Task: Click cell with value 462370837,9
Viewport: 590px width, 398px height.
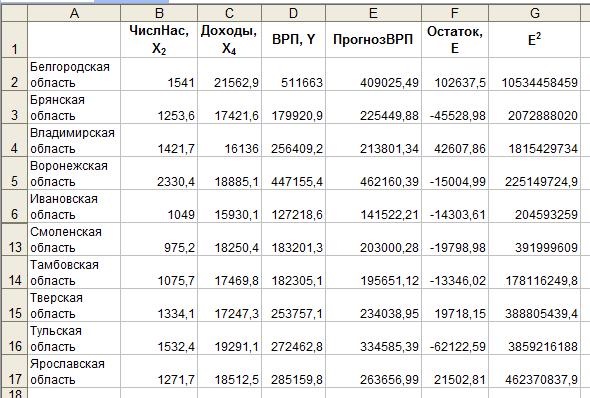Action: click(x=534, y=371)
